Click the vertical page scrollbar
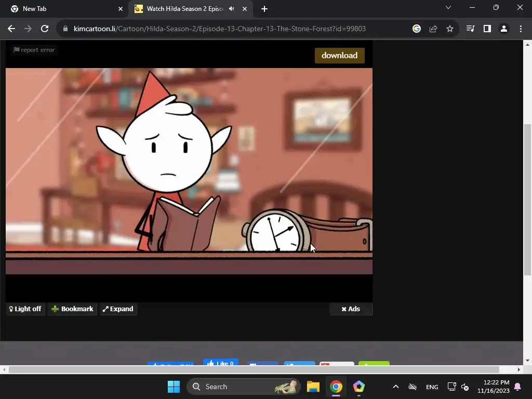Screen dimensions: 532x399 pyautogui.click(x=527, y=199)
